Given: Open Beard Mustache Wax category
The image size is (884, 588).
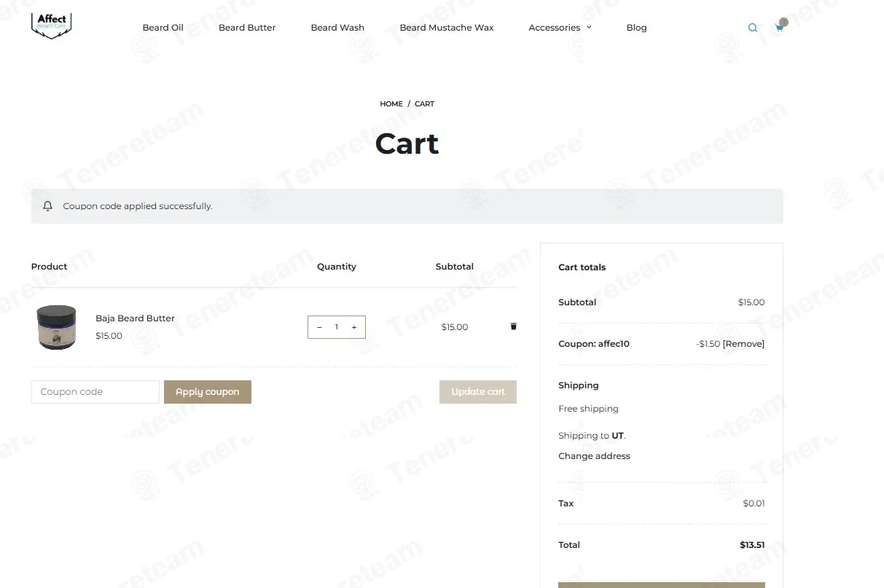Looking at the screenshot, I should 447,28.
